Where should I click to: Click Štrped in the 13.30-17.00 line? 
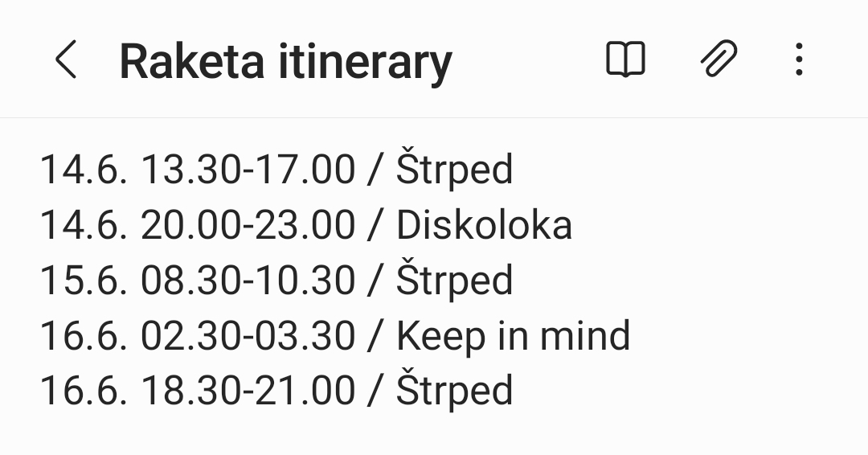point(454,170)
